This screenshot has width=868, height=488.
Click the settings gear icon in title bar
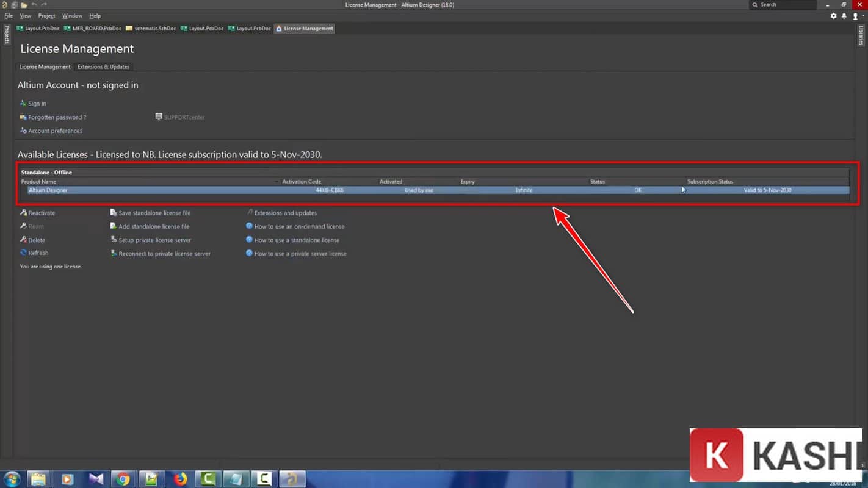834,16
